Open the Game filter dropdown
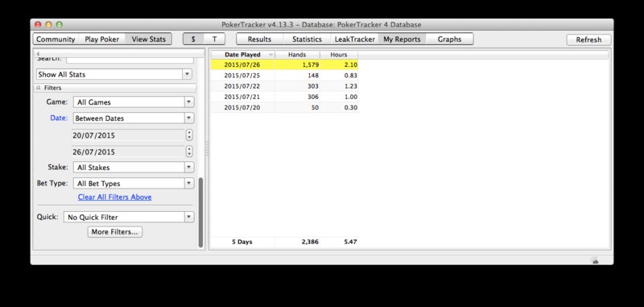This screenshot has width=644, height=307. point(134,102)
